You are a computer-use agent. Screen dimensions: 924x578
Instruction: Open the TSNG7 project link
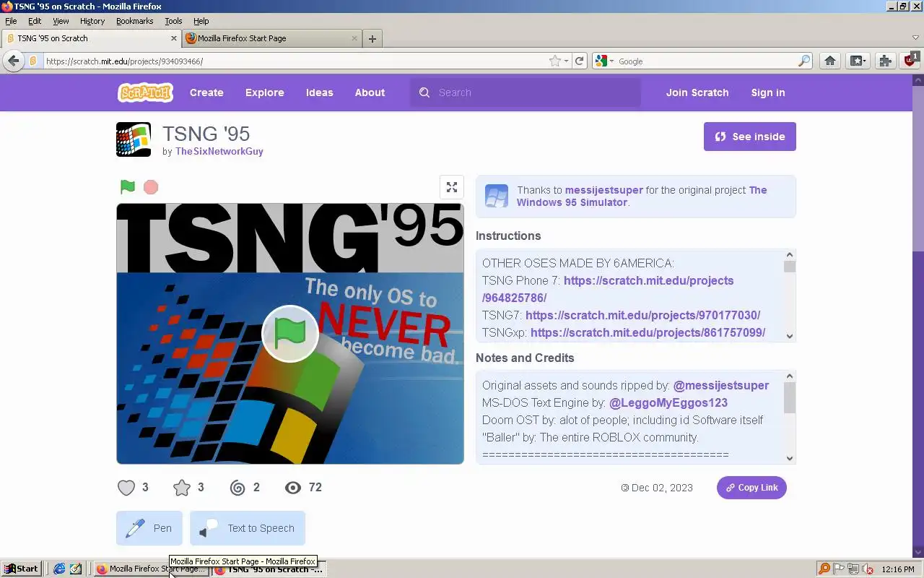[x=642, y=315]
